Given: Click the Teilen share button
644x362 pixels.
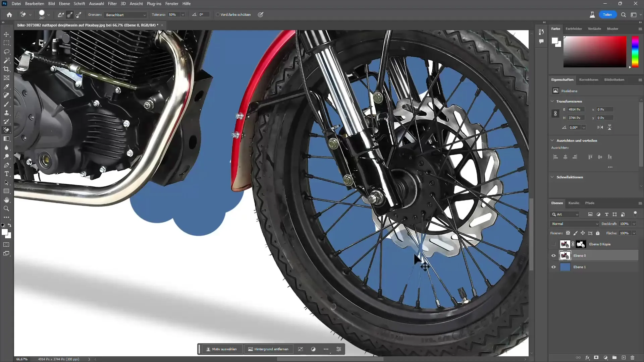Looking at the screenshot, I should pos(607,15).
